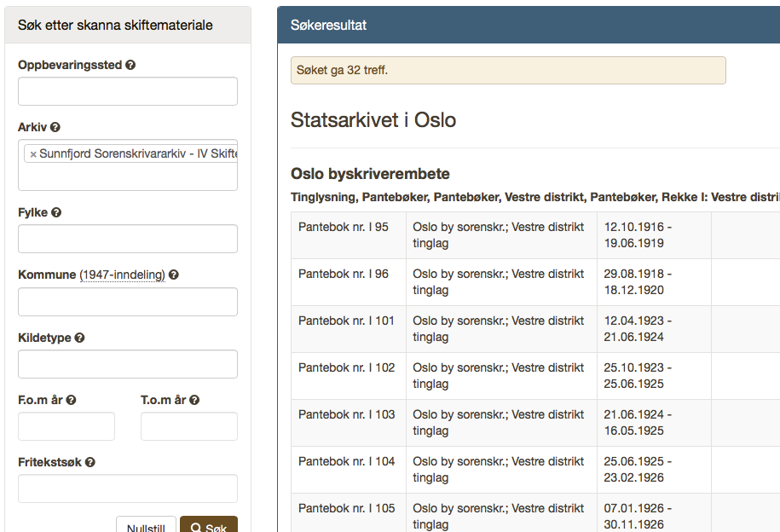Click the Søk button
Viewport: 780px width, 532px height.
209,525
